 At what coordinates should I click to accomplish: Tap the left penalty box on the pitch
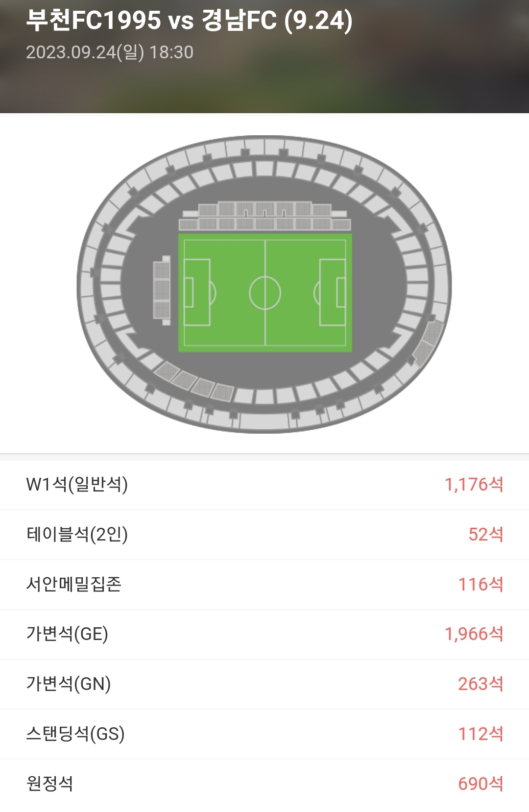point(197,293)
